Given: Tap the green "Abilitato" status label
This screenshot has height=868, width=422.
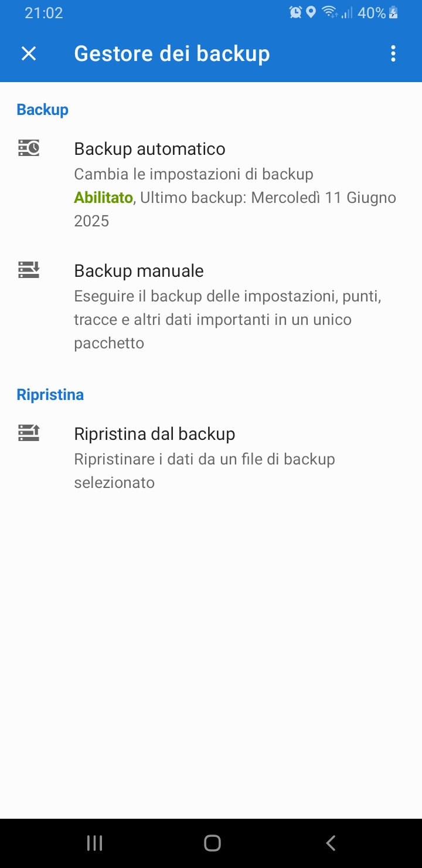Looking at the screenshot, I should (x=103, y=198).
